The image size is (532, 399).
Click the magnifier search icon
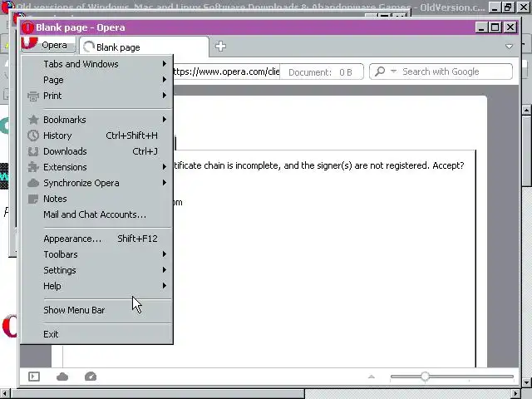point(380,71)
